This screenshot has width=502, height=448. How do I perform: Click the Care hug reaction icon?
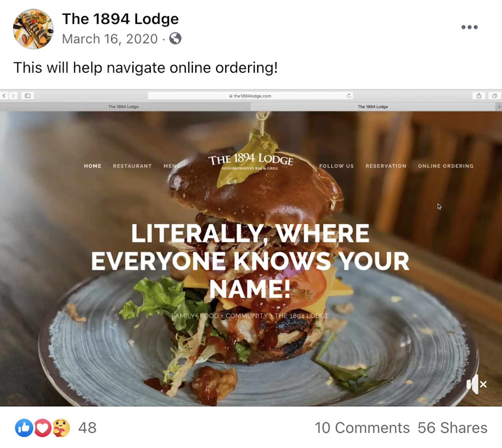pos(61,428)
